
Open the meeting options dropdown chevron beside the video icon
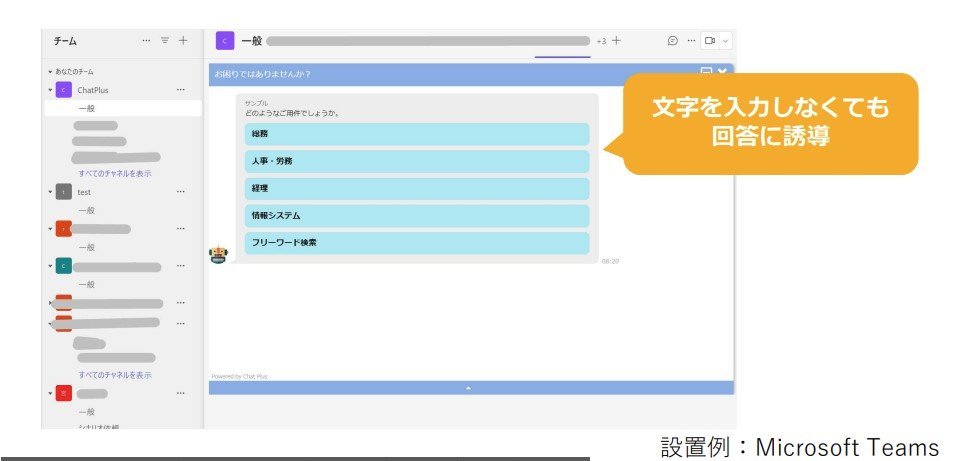725,41
